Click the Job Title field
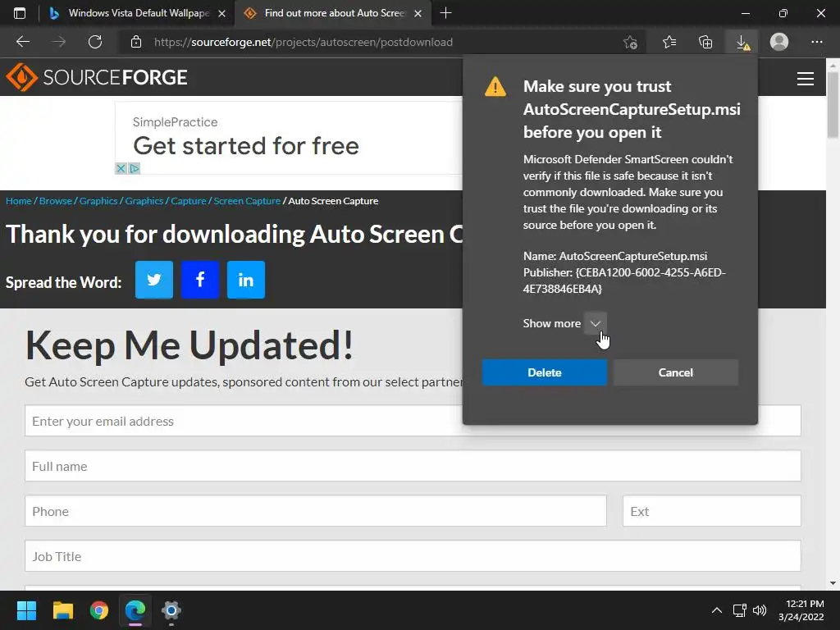The width and height of the screenshot is (840, 630). 413,555
